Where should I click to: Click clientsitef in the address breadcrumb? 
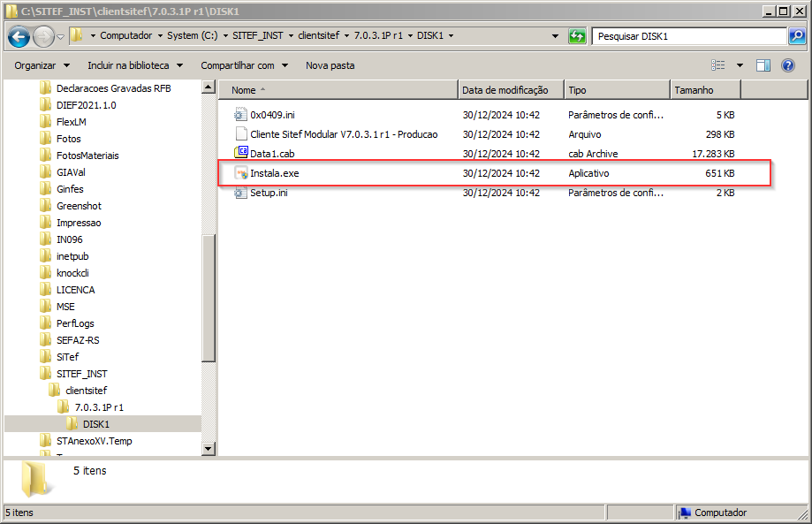pyautogui.click(x=318, y=35)
